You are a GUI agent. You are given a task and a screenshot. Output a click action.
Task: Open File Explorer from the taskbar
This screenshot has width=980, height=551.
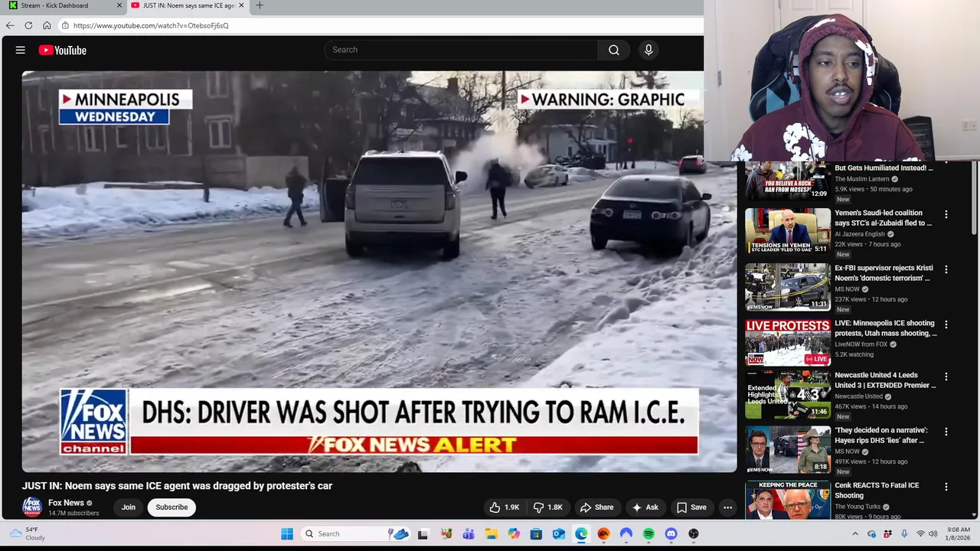point(491,534)
